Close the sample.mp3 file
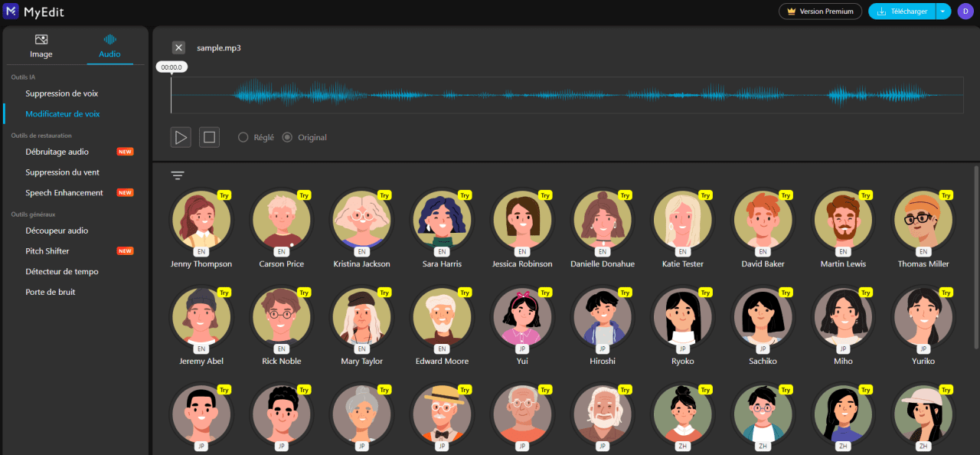This screenshot has height=455, width=980. 178,47
